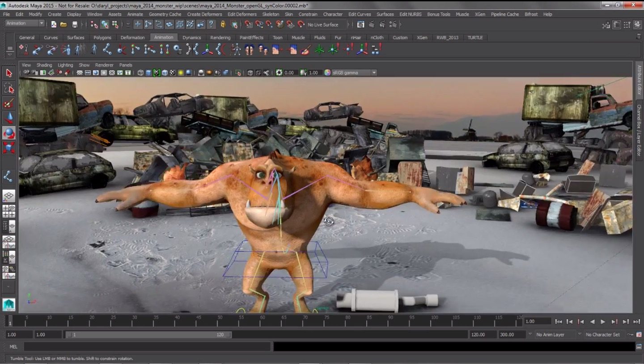Go to end of playback range

636,321
